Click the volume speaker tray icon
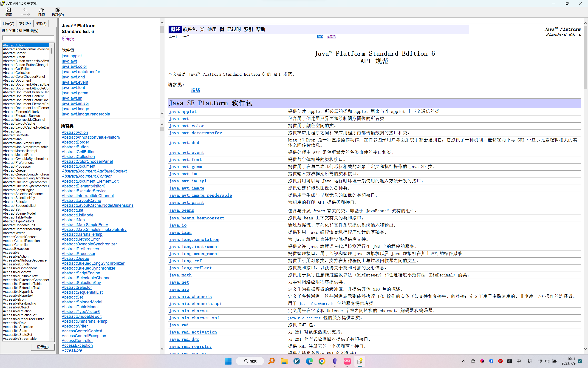 click(x=547, y=361)
